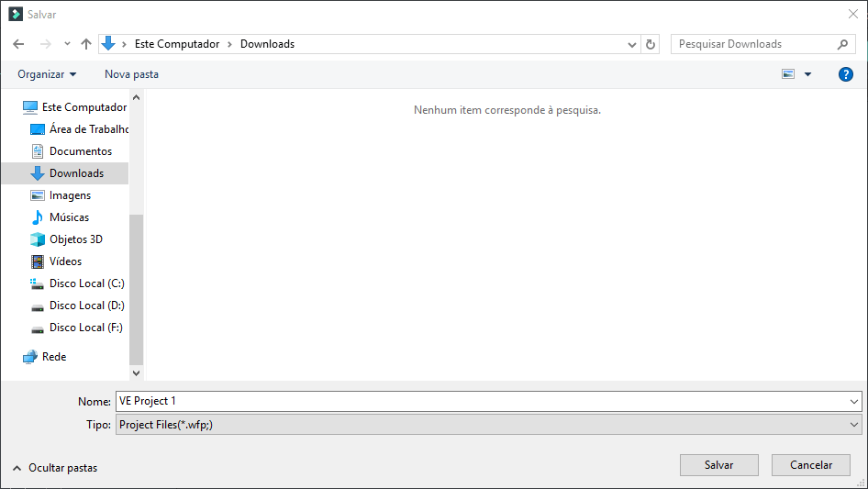The image size is (868, 489).
Task: Click the Vídeos film icon
Action: pyautogui.click(x=37, y=261)
